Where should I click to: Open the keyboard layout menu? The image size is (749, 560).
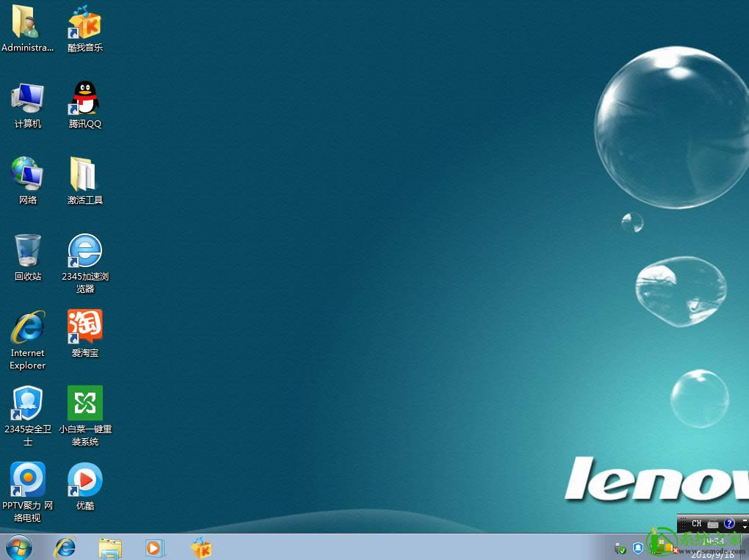coord(712,523)
